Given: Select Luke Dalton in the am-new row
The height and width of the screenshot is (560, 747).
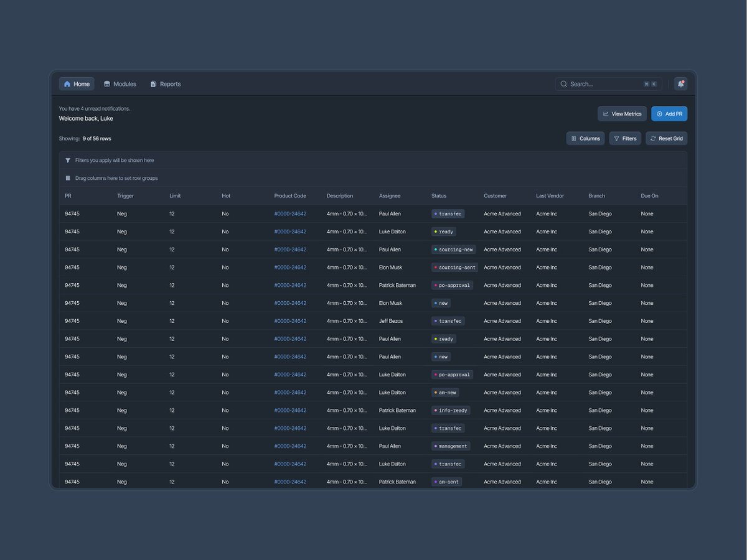Looking at the screenshot, I should point(392,393).
